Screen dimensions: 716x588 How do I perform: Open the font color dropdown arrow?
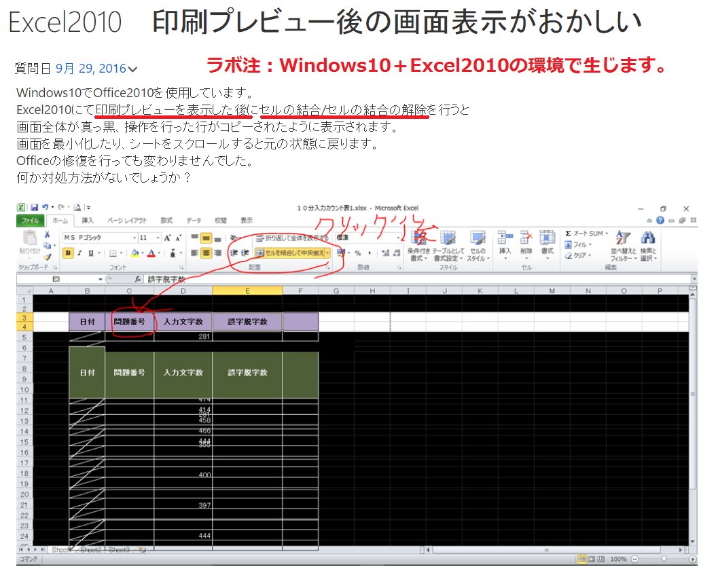click(x=159, y=253)
